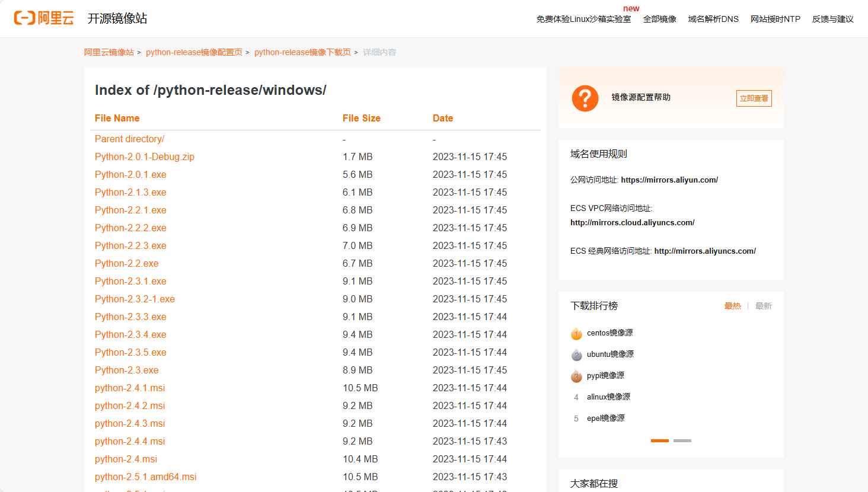This screenshot has width=868, height=492.
Task: Open 全部镜像 menu item
Action: click(x=660, y=19)
